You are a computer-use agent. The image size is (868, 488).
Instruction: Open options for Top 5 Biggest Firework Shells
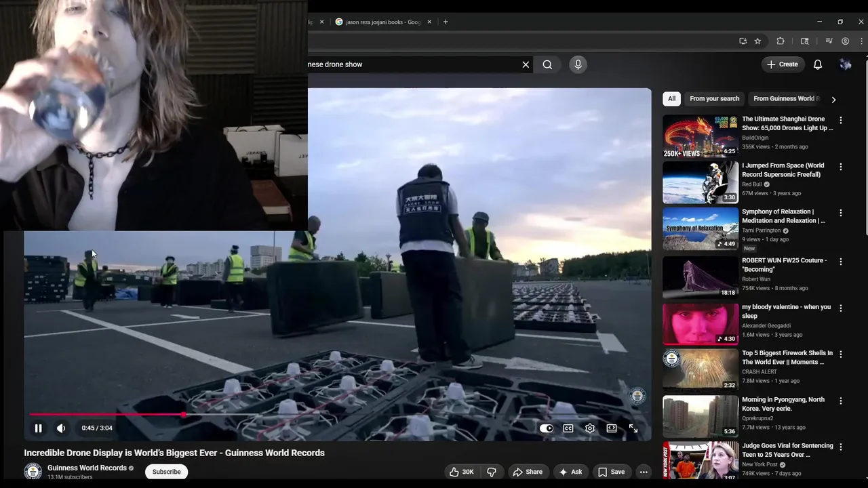click(841, 354)
